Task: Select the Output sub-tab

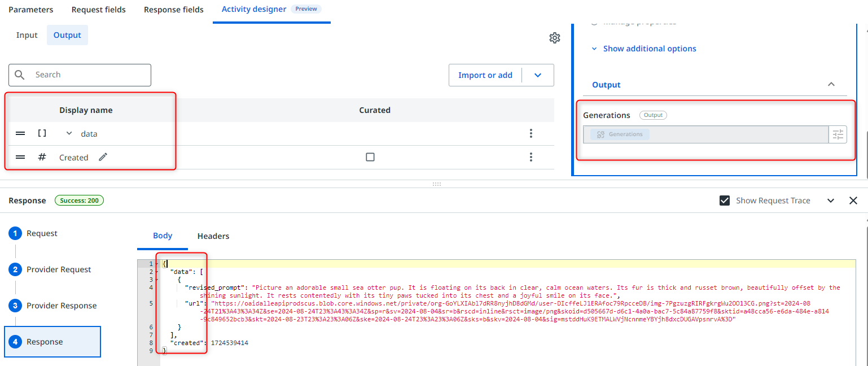Action: pos(67,35)
